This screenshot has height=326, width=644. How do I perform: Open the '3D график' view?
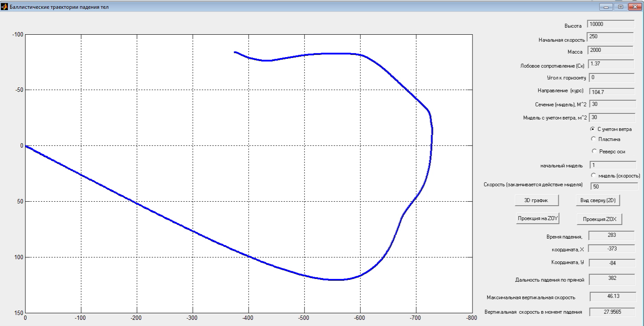click(x=537, y=200)
